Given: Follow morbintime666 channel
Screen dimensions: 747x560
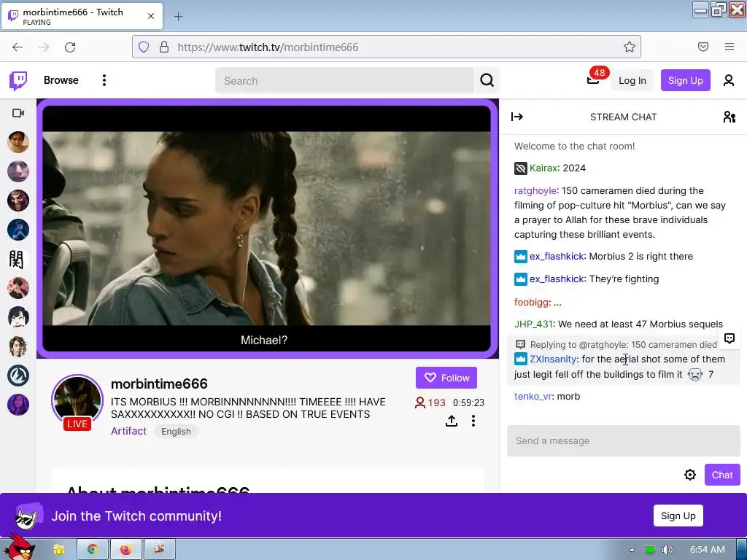Looking at the screenshot, I should point(446,378).
